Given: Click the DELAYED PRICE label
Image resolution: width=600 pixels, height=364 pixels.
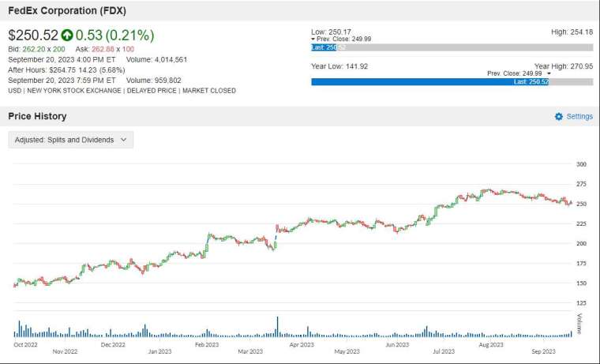Looking at the screenshot, I should tap(152, 91).
